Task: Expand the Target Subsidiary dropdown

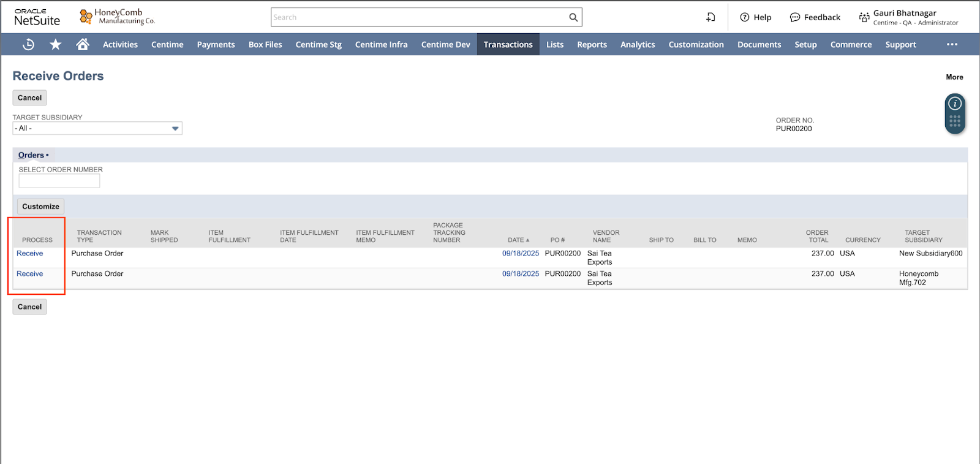Action: (175, 128)
